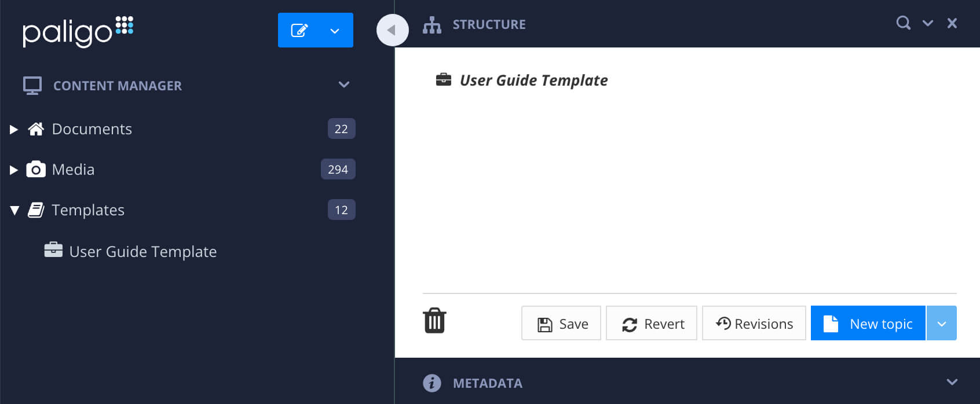Viewport: 980px width, 404px height.
Task: Open search in the Structure panel
Action: [904, 23]
